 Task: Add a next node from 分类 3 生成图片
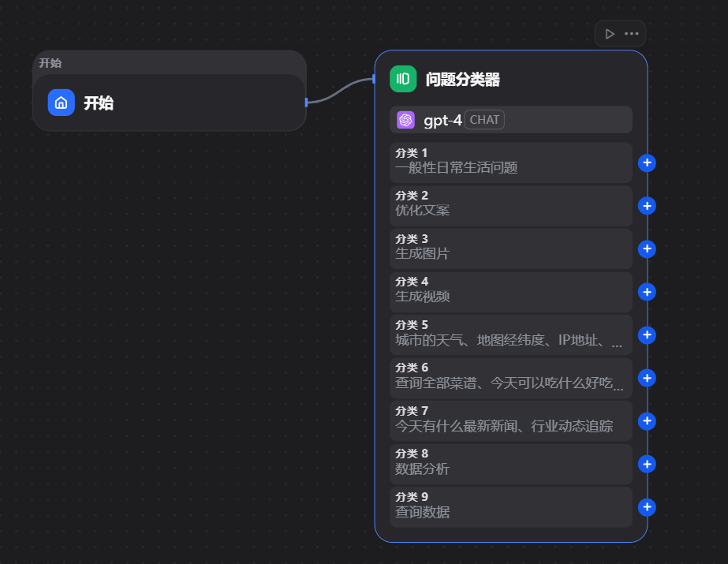coord(647,249)
